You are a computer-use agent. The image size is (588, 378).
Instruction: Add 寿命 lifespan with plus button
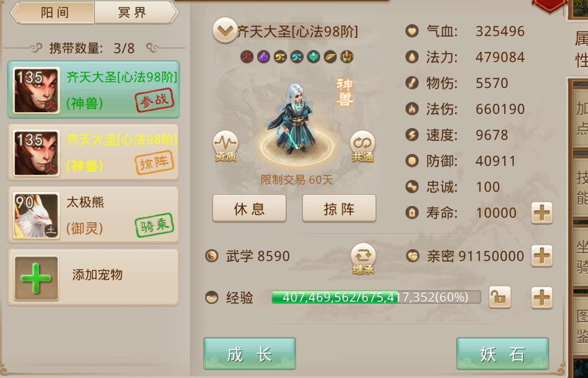point(542,213)
